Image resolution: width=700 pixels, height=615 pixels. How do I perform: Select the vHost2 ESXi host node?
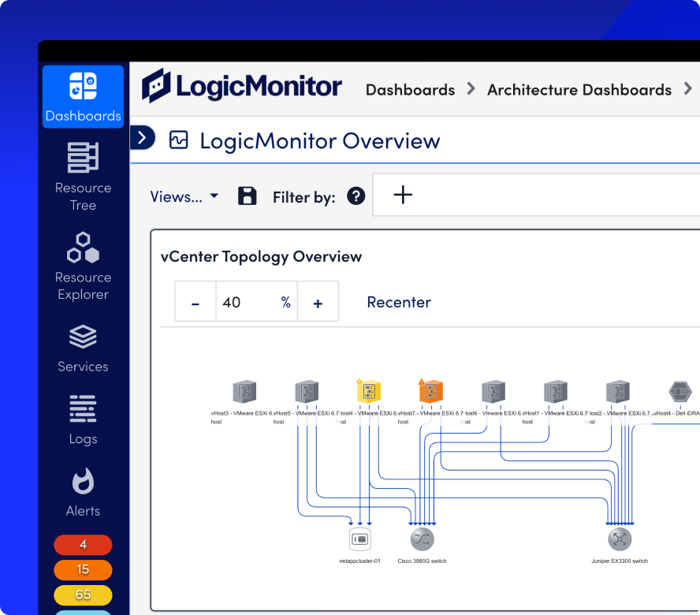coord(618,391)
